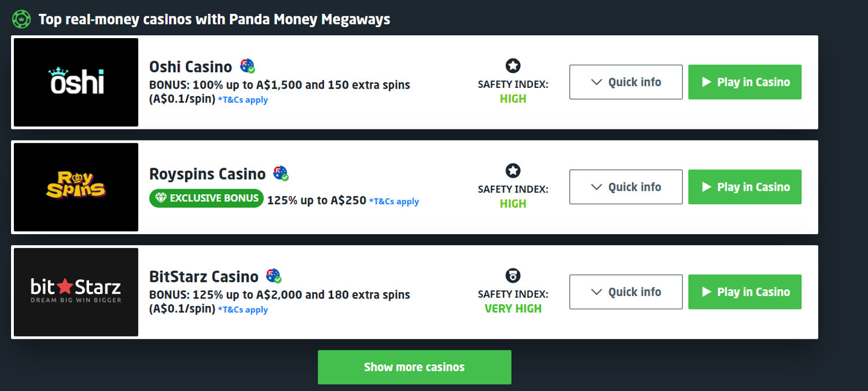The image size is (868, 391).
Task: Click the Show more casinos button
Action: tap(414, 367)
